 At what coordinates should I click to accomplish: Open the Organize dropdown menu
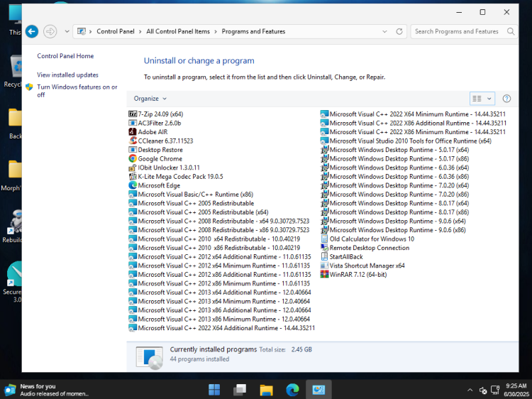tap(150, 99)
